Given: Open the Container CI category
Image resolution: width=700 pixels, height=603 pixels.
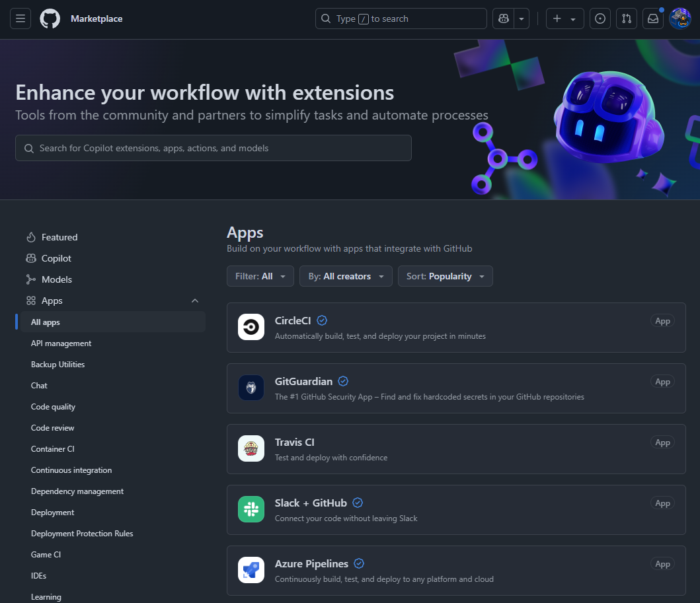Looking at the screenshot, I should pyautogui.click(x=53, y=448).
